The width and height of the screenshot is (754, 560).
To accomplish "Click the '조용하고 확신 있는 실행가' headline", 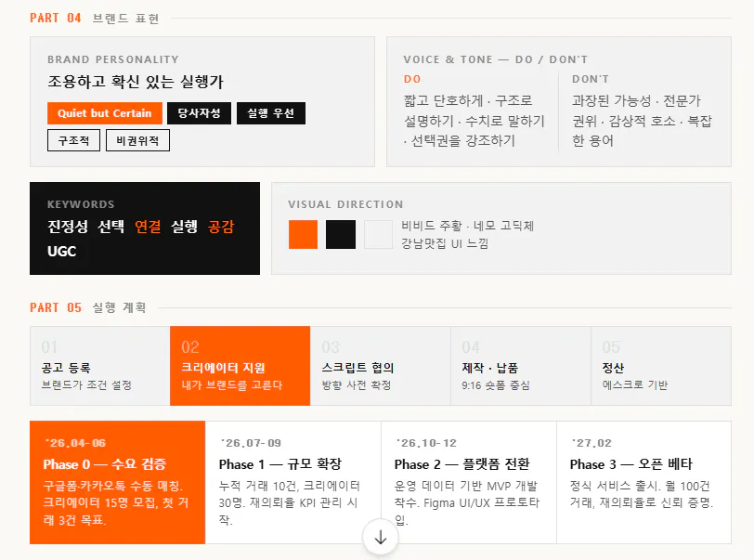I will point(136,82).
